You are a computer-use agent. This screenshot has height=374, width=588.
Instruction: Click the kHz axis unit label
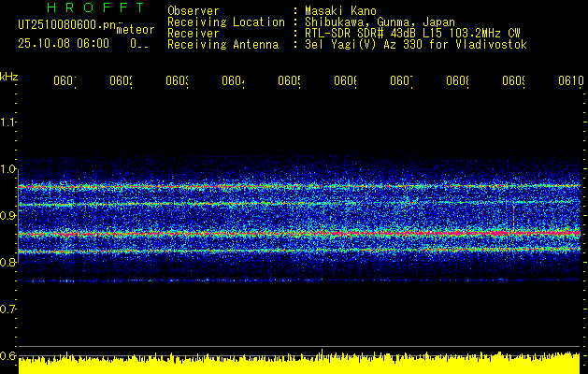pyautogui.click(x=9, y=77)
